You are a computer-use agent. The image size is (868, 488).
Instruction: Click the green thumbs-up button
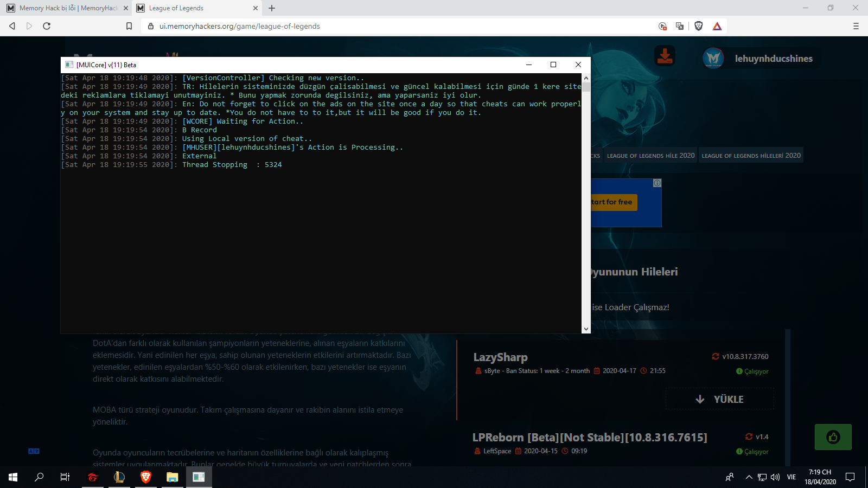833,437
